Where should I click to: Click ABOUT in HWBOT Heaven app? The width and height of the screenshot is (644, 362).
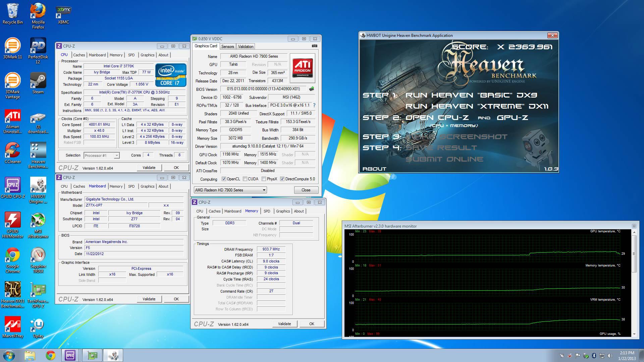click(374, 169)
